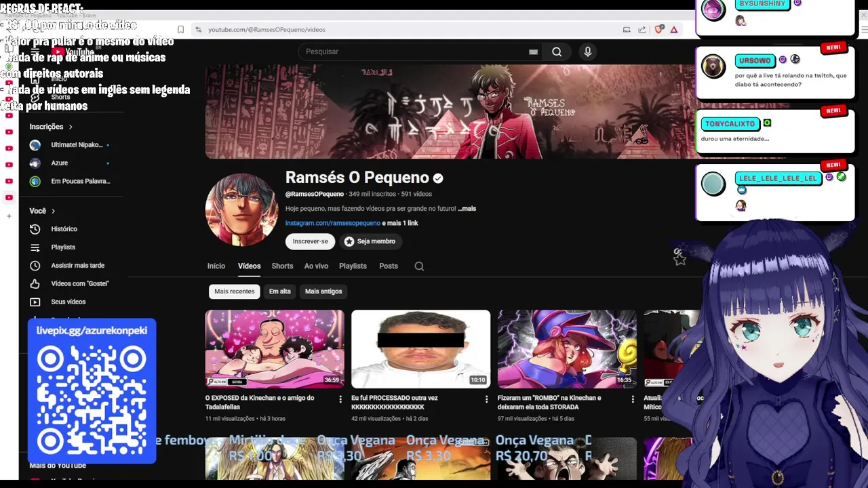Open the Início channel tab
This screenshot has width=868, height=488.
point(216,266)
